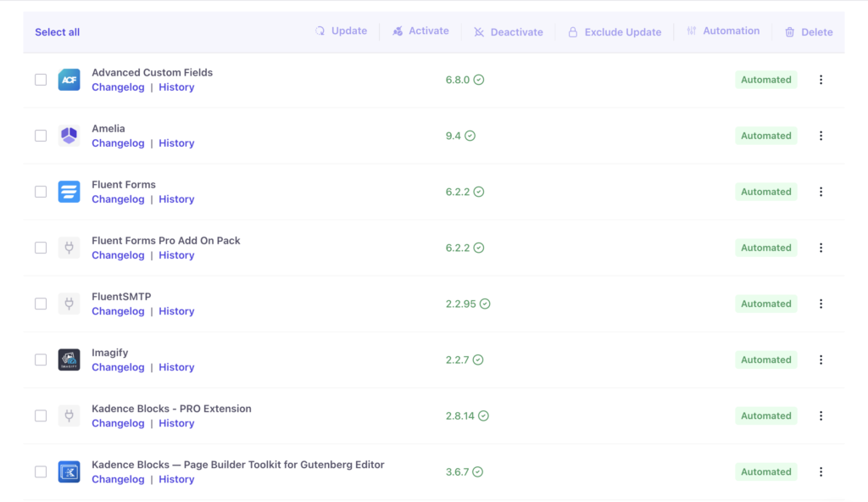This screenshot has height=502, width=868.
Task: Open Changelog for FluentSMTP
Action: pyautogui.click(x=118, y=311)
